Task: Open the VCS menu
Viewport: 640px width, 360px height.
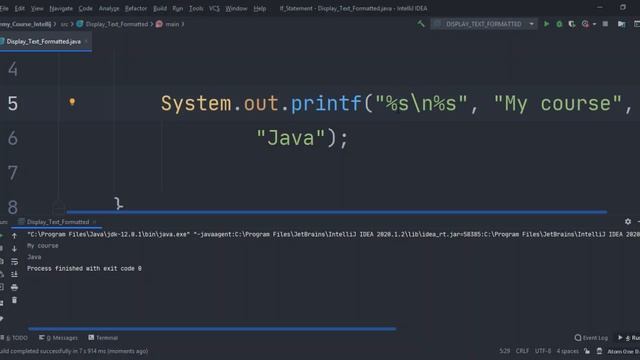Action: tap(214, 8)
